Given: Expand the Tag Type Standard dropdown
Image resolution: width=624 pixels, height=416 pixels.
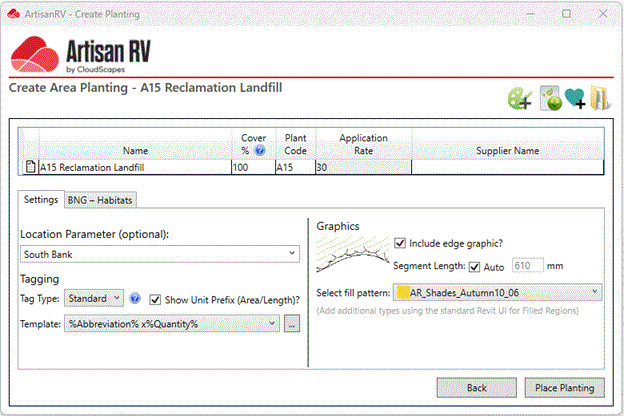Looking at the screenshot, I should tap(94, 298).
